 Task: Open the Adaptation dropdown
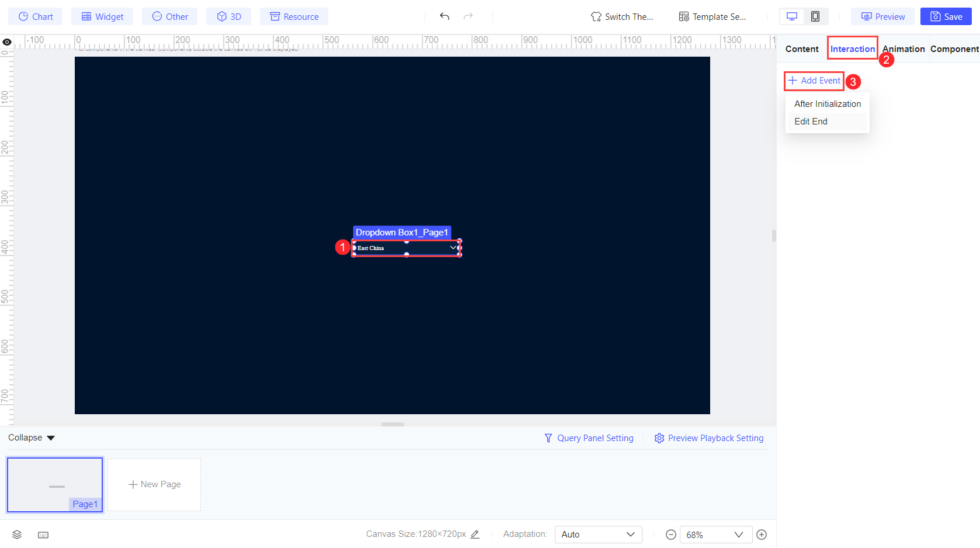click(x=597, y=534)
